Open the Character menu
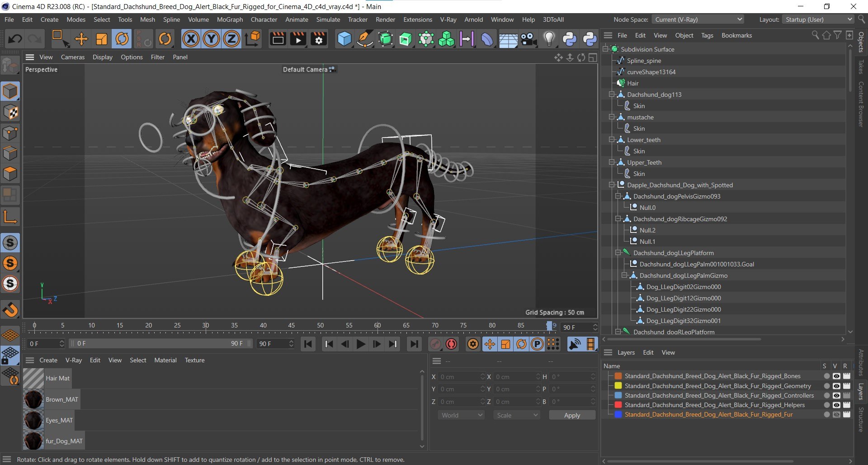 pos(264,19)
